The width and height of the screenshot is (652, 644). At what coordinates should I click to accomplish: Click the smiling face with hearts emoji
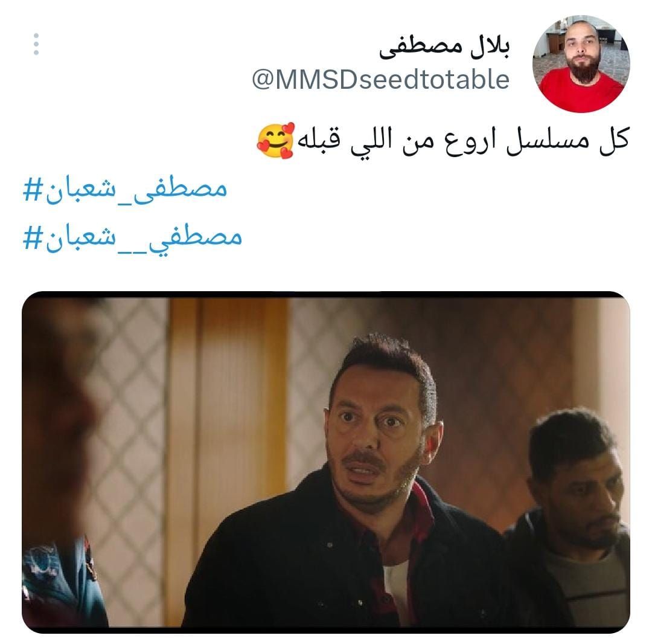276,141
